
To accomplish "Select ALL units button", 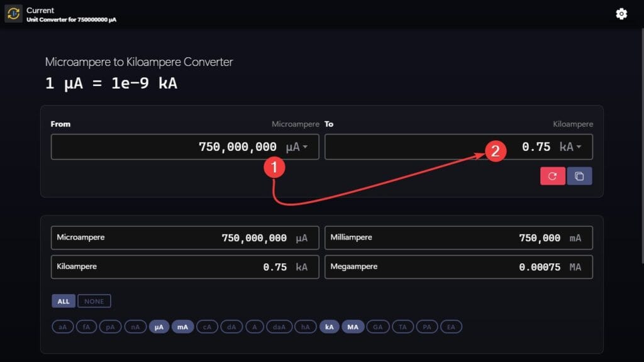I will click(x=64, y=301).
